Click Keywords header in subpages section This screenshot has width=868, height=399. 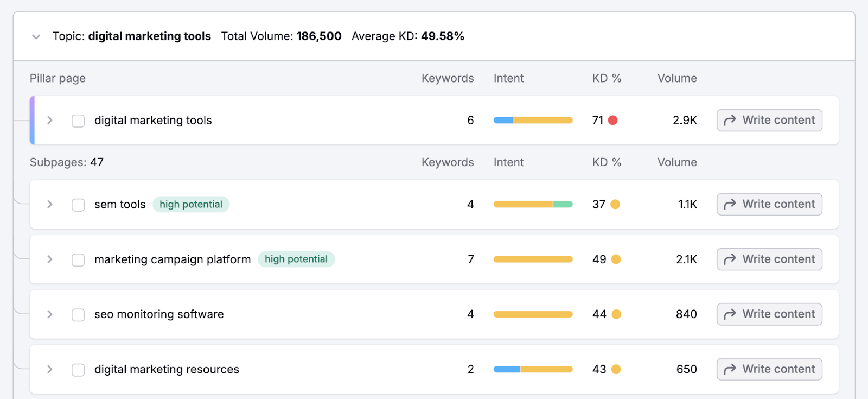tap(448, 162)
